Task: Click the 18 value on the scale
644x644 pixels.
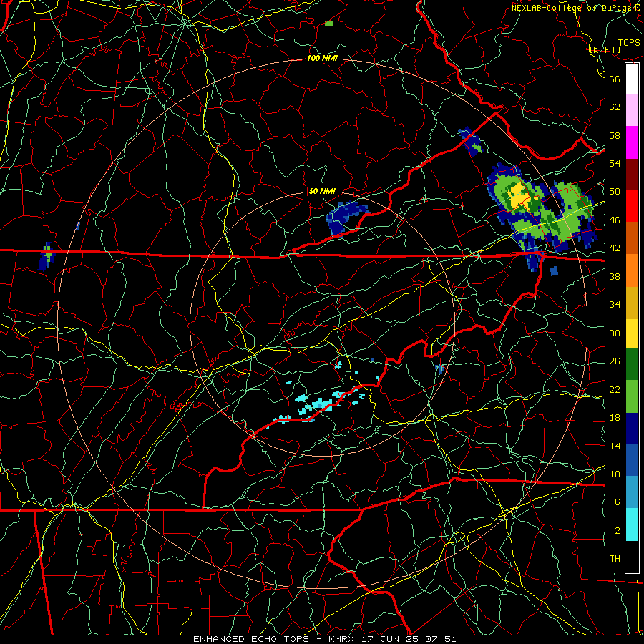Action: point(615,418)
